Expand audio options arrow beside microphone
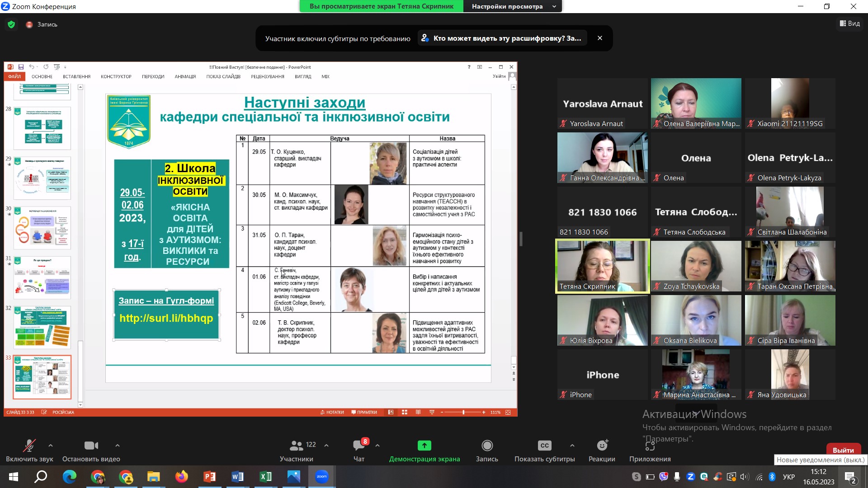Screen dimensions: 868x488 point(51,446)
